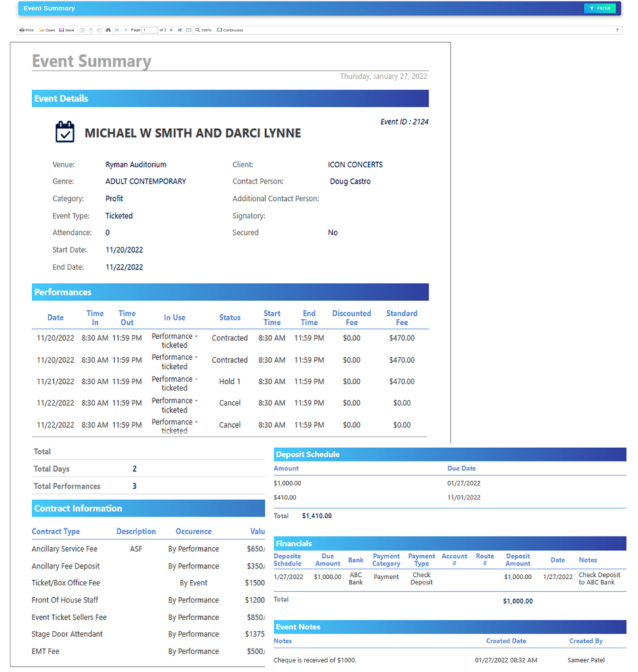Expand the zoom 100% level selector

[206, 30]
